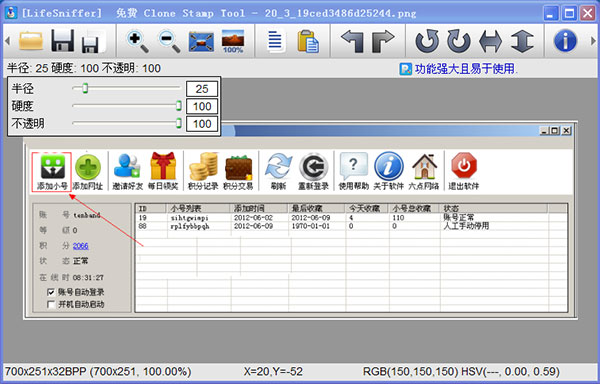Flip image horizontally

[490, 41]
